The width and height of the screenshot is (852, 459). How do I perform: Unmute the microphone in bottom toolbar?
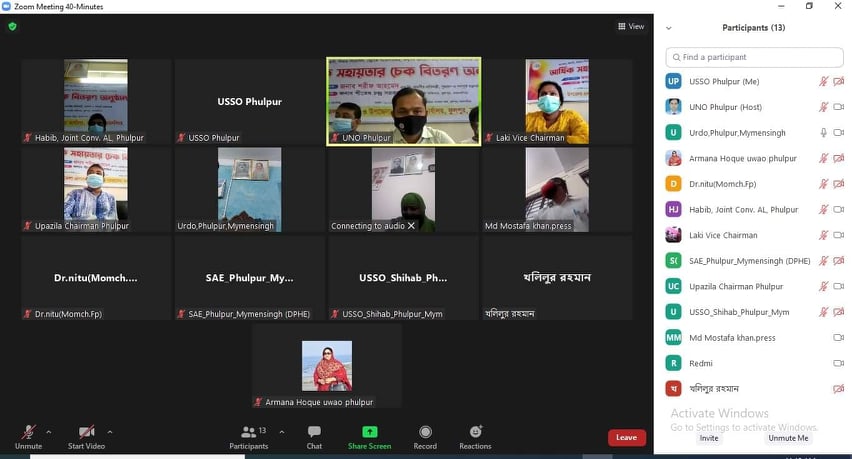pyautogui.click(x=28, y=433)
